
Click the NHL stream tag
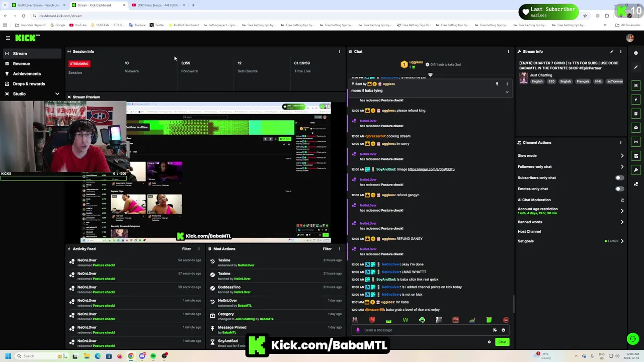(598, 81)
